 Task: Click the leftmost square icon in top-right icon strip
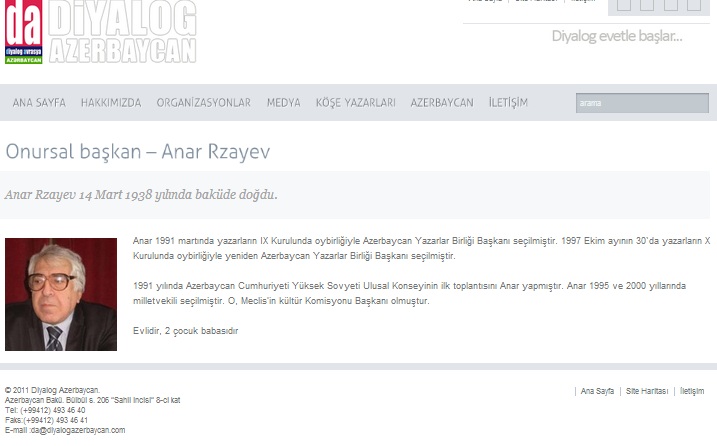(x=623, y=5)
